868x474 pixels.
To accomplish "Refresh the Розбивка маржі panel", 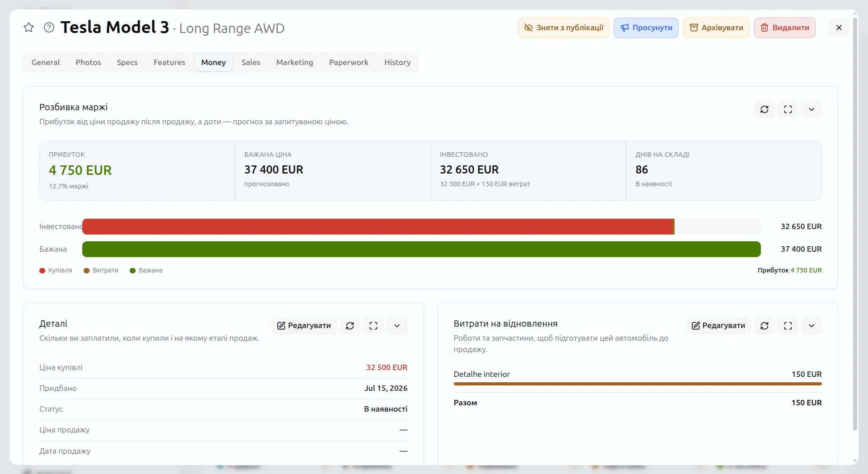I will click(x=765, y=109).
